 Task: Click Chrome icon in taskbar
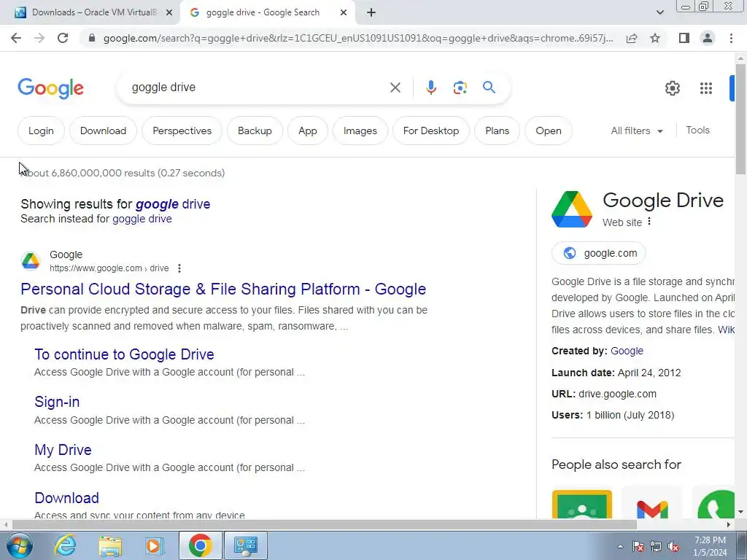pyautogui.click(x=200, y=545)
